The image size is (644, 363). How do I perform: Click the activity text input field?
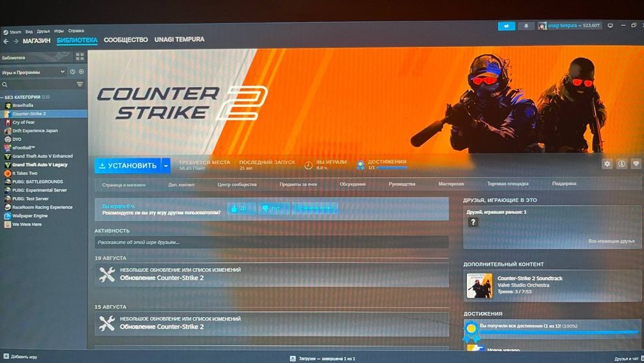(x=272, y=242)
